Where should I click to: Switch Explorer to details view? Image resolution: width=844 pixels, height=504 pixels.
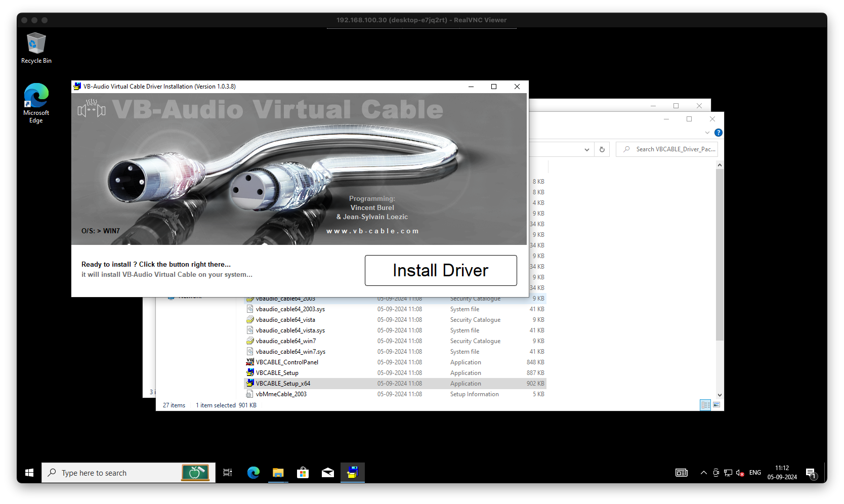[705, 405]
